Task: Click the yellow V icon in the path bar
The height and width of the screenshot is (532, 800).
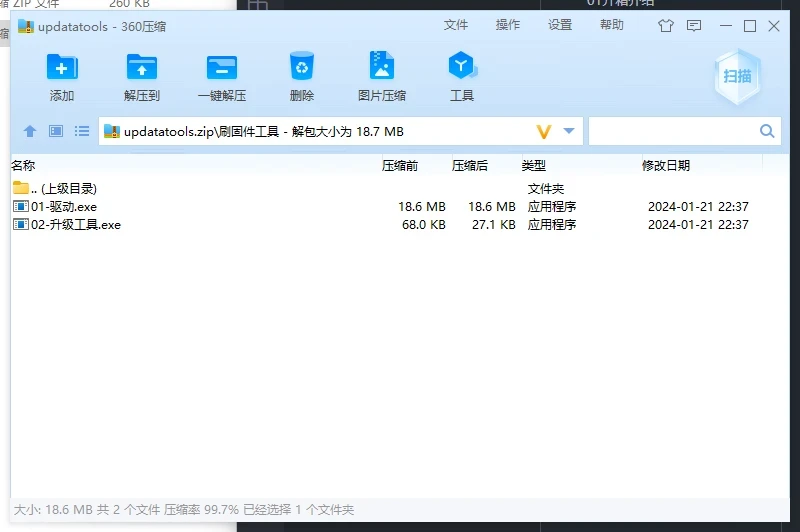Action: click(544, 132)
